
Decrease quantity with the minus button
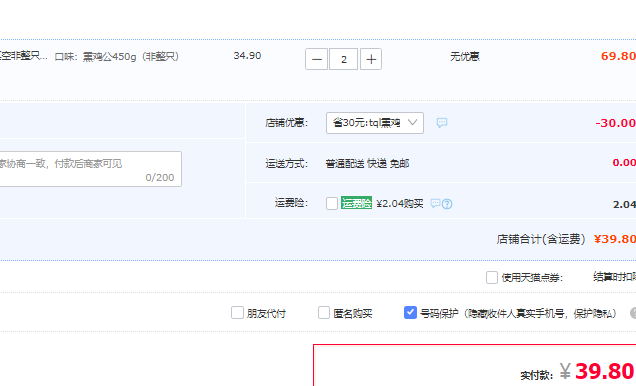(x=316, y=59)
